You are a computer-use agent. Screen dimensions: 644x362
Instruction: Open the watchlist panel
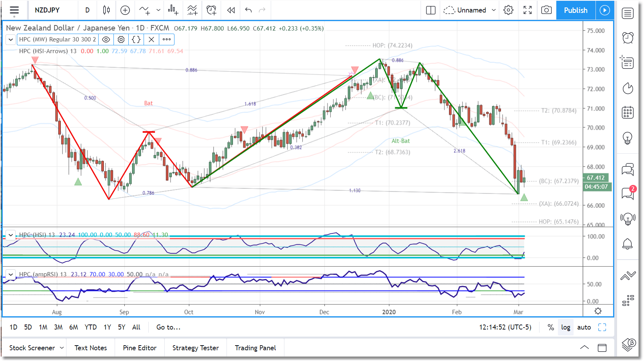point(628,13)
